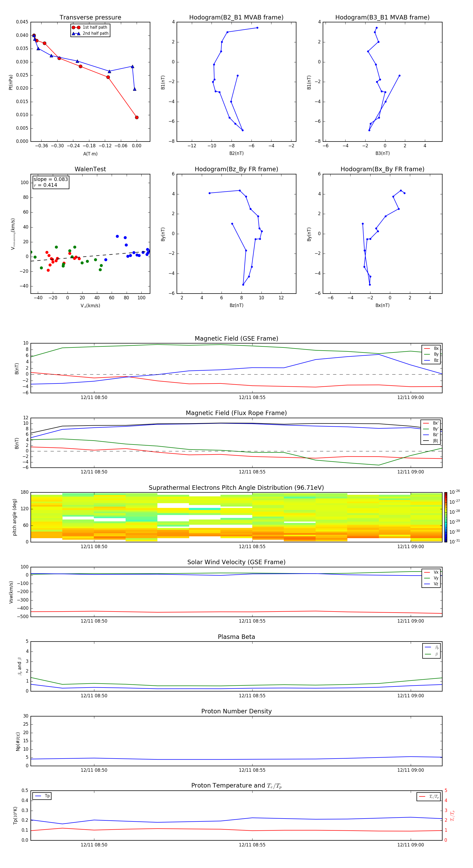Select the '2nd half path' legend entry
Image resolution: width=473 pixels, height=868 pixels.
point(90,33)
